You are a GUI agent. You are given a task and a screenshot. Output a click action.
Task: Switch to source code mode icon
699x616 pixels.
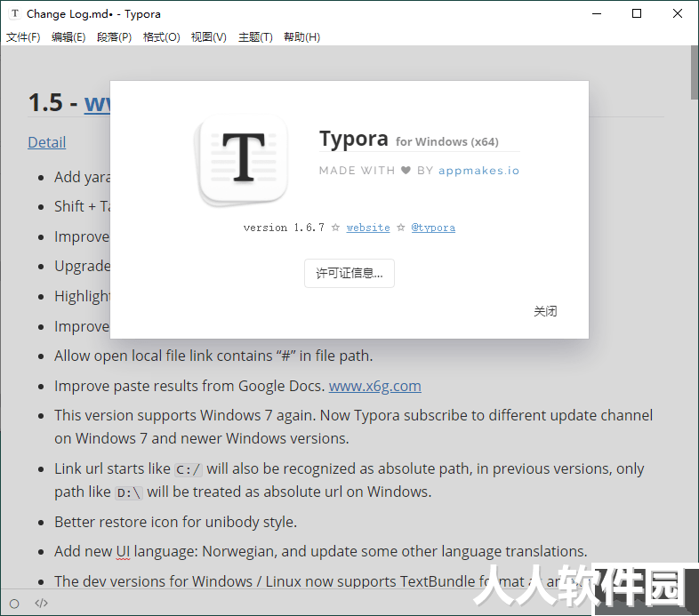coord(41,603)
